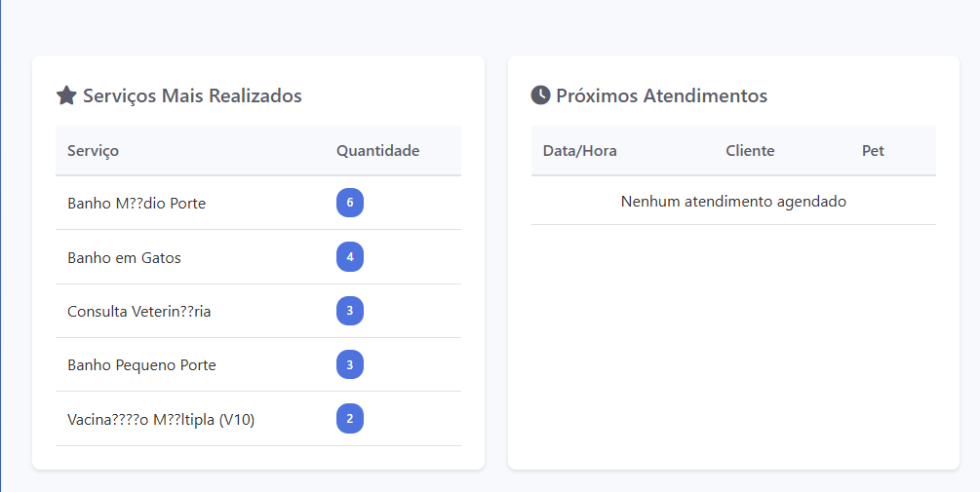Click the Próximos Atendimentos heading
The image size is (980, 492).
pos(662,95)
